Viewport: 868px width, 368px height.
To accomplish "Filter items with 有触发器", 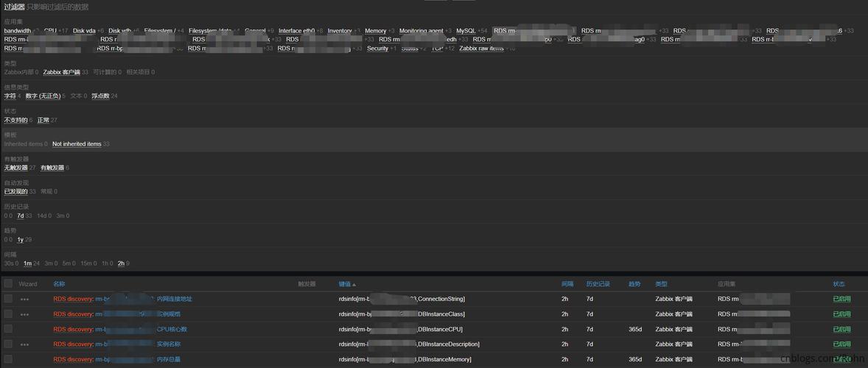I will [x=52, y=167].
